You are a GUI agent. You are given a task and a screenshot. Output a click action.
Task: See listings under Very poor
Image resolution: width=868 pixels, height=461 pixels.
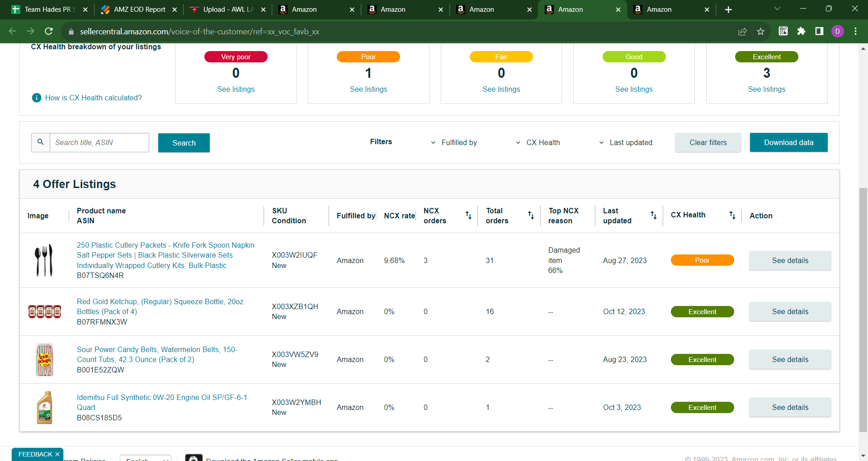click(x=236, y=89)
